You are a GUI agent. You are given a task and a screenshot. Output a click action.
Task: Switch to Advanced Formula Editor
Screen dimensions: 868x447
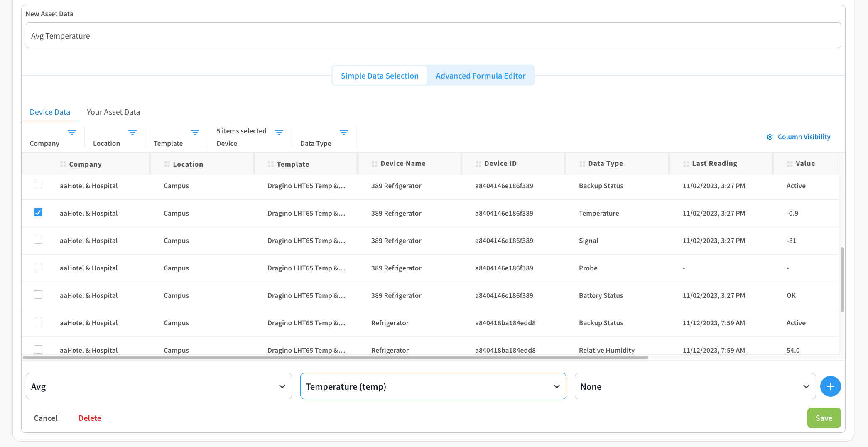481,76
